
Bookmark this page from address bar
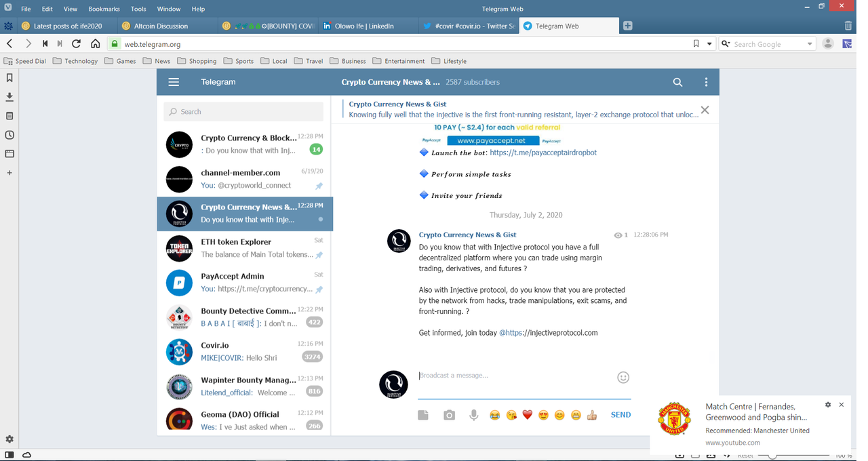[x=696, y=43]
